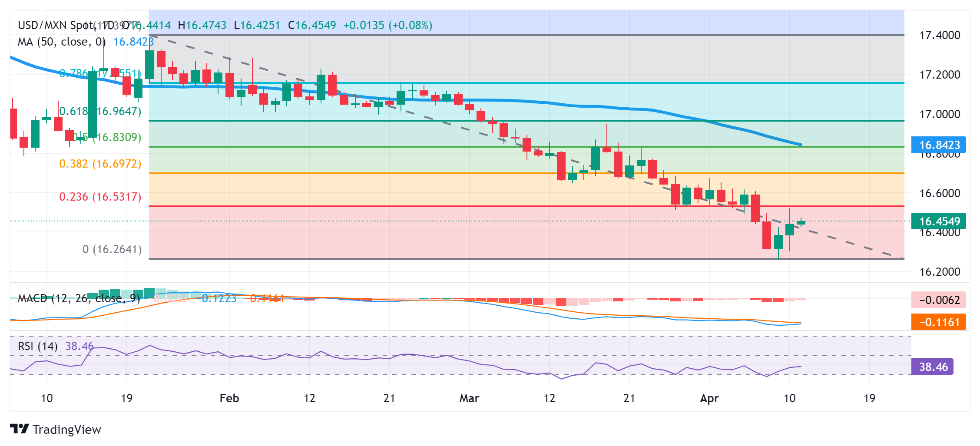Screen dimensions: 980x446
Task: Click the TradingView logo icon
Action: coord(19,429)
